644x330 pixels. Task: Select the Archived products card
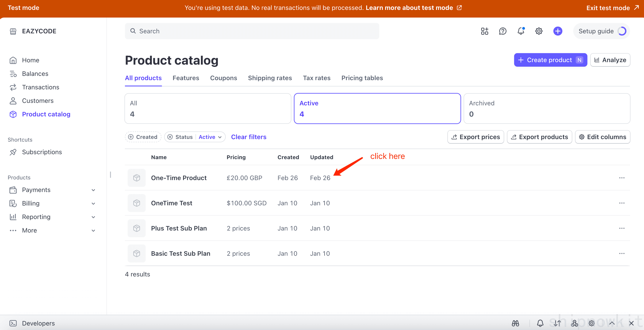tap(547, 108)
